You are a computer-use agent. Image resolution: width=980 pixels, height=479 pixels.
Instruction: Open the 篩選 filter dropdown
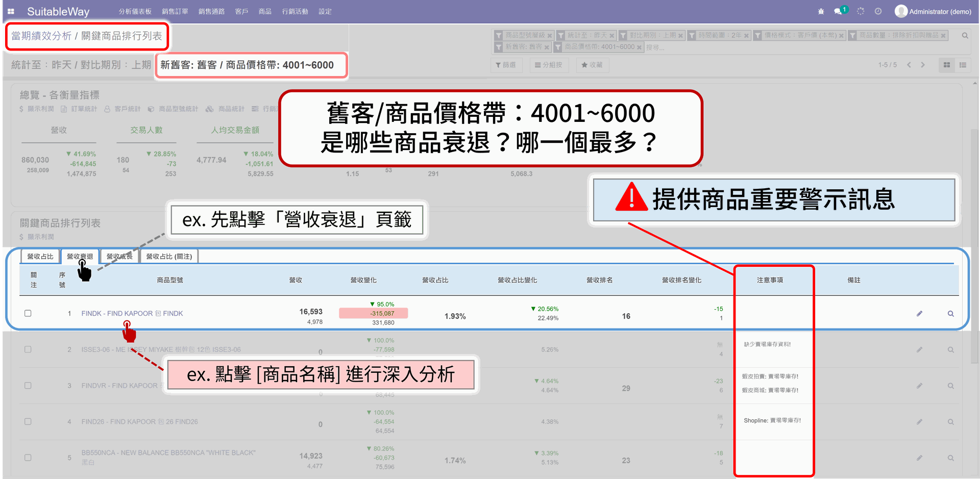pos(506,65)
